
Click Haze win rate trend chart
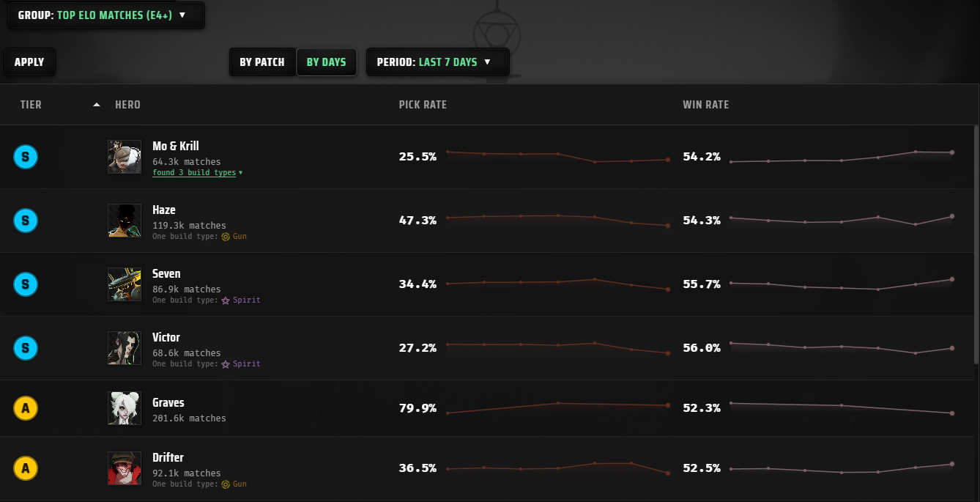pyautogui.click(x=842, y=220)
